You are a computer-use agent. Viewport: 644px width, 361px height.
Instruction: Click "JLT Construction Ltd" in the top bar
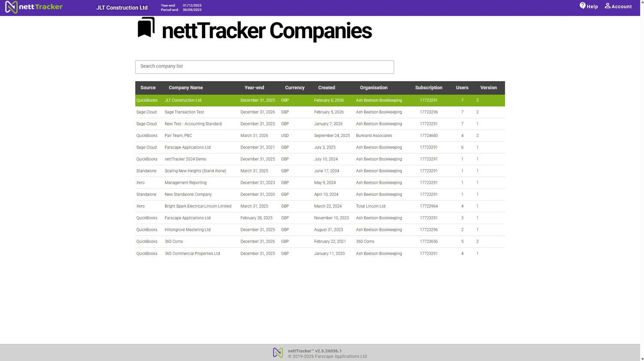(122, 7)
